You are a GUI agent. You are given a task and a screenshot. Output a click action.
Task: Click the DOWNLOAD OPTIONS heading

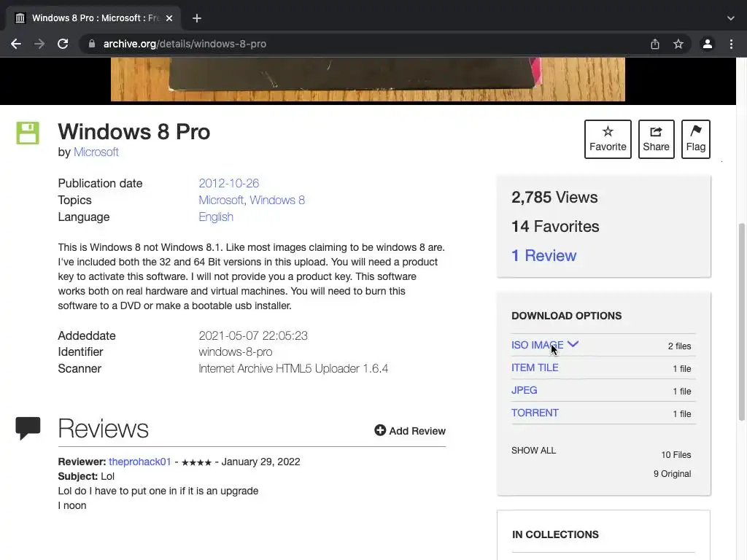click(566, 316)
